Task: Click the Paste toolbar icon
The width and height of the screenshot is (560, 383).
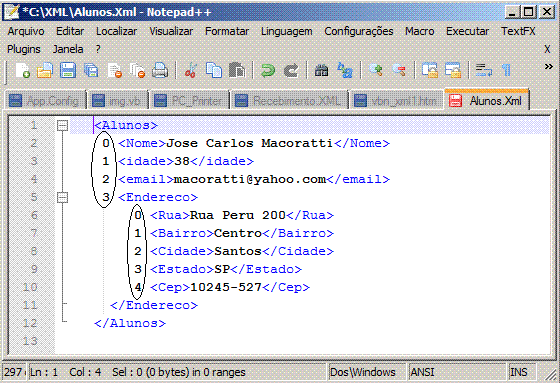Action: coord(237,70)
